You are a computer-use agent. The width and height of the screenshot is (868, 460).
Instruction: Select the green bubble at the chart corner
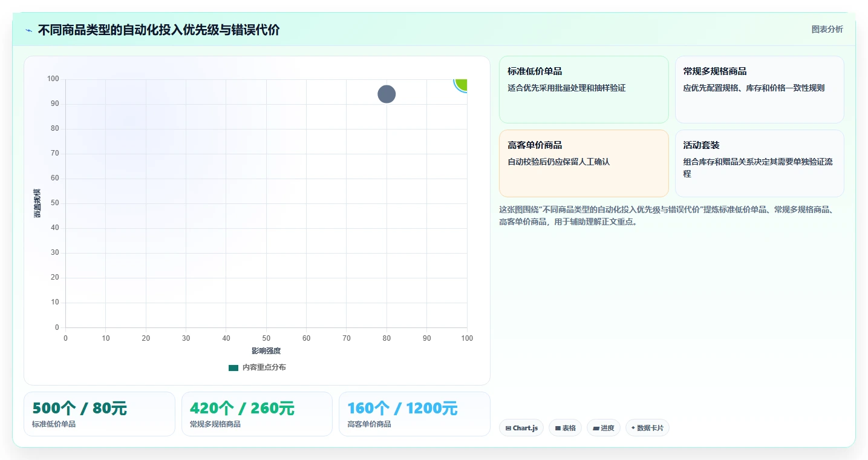pyautogui.click(x=462, y=84)
